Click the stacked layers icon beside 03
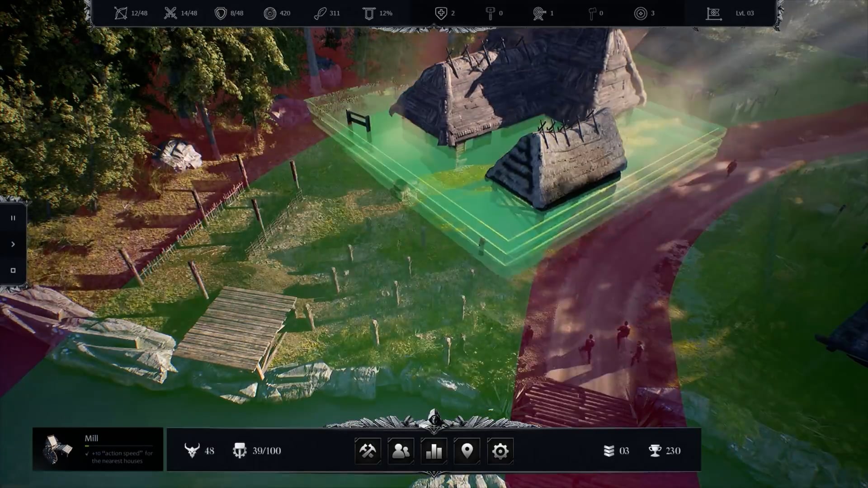The height and width of the screenshot is (488, 868). tap(609, 450)
